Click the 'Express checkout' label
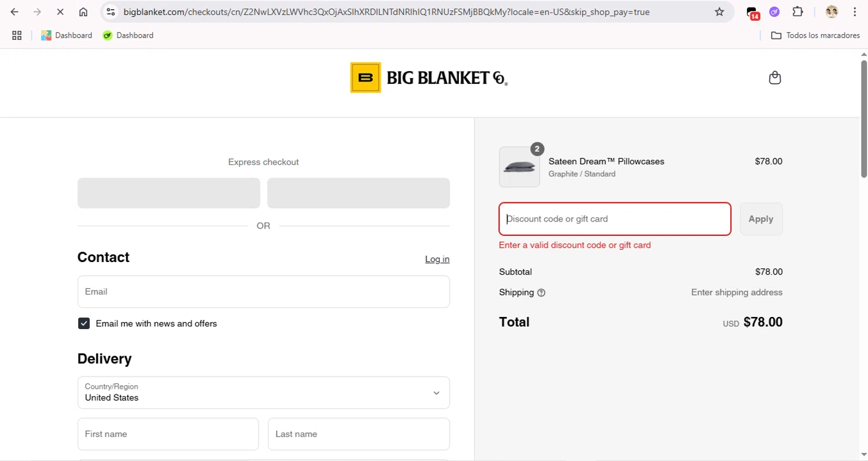 pyautogui.click(x=263, y=162)
